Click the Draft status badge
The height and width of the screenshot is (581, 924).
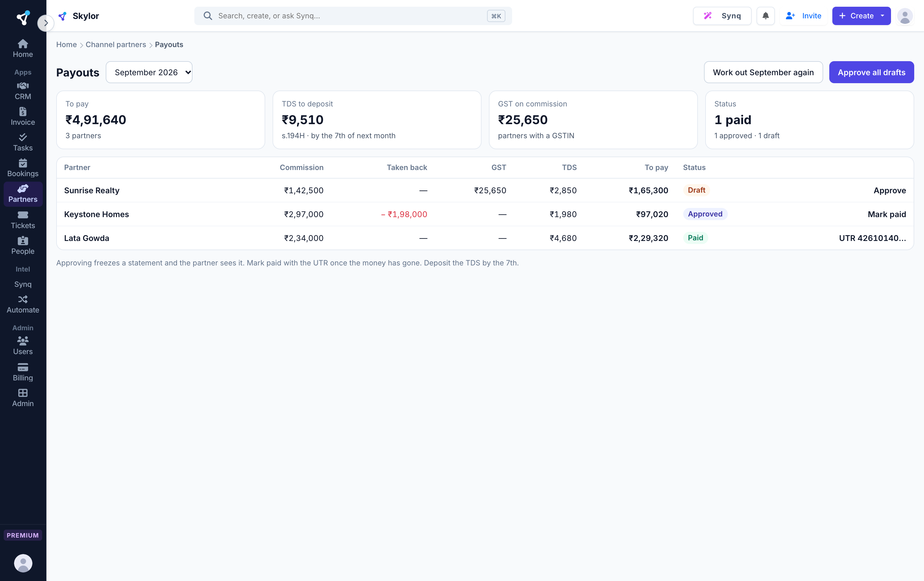(696, 190)
